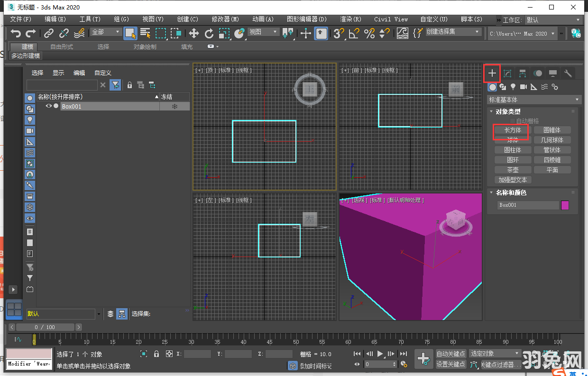Viewport: 588px width, 376px height.
Task: Open the Create panel plus icon
Action: [x=492, y=73]
